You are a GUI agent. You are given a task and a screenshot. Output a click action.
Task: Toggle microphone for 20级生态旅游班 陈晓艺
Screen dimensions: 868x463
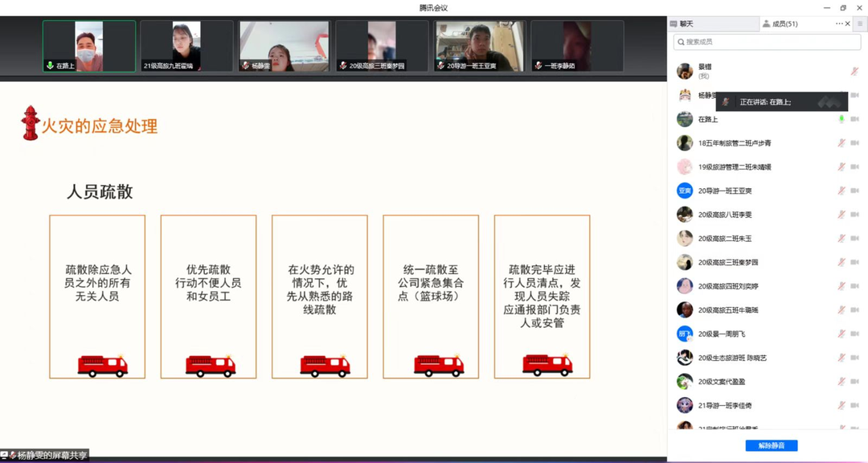click(x=841, y=358)
